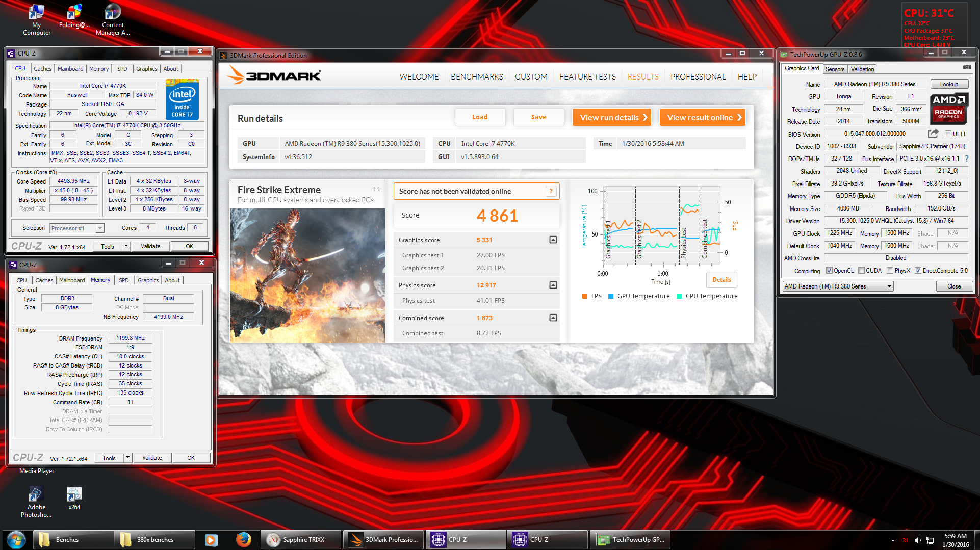Click the BIOS share/export icon in GPU-Z
The height and width of the screenshot is (550, 980).
pos(933,134)
